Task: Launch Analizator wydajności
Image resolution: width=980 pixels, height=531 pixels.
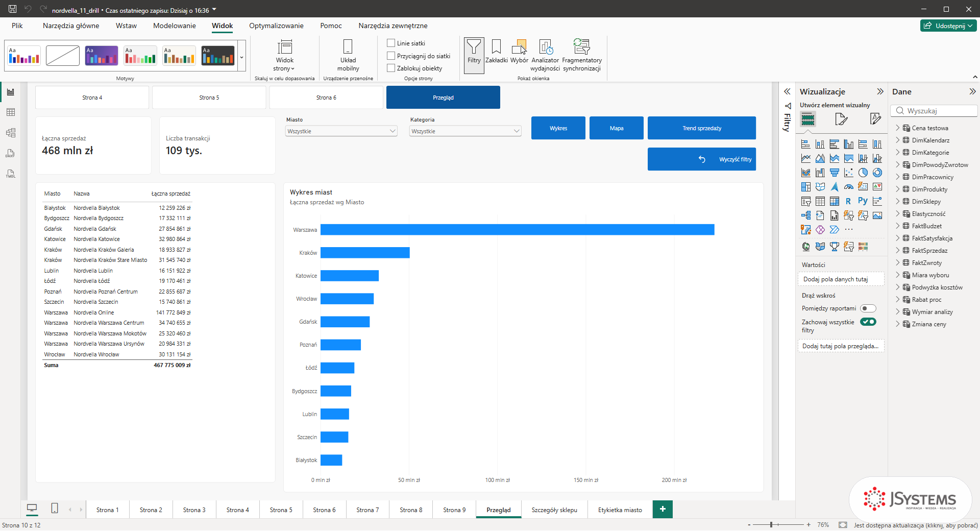Action: [545, 55]
